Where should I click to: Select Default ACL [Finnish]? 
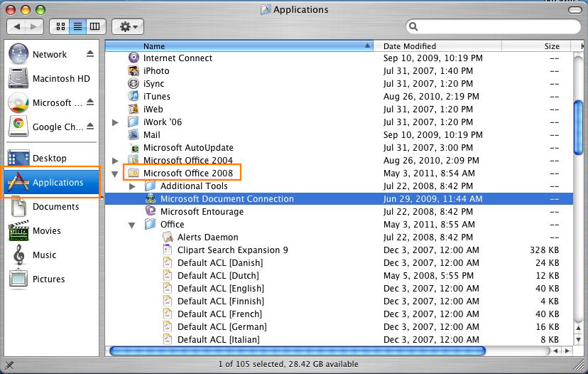click(x=213, y=301)
